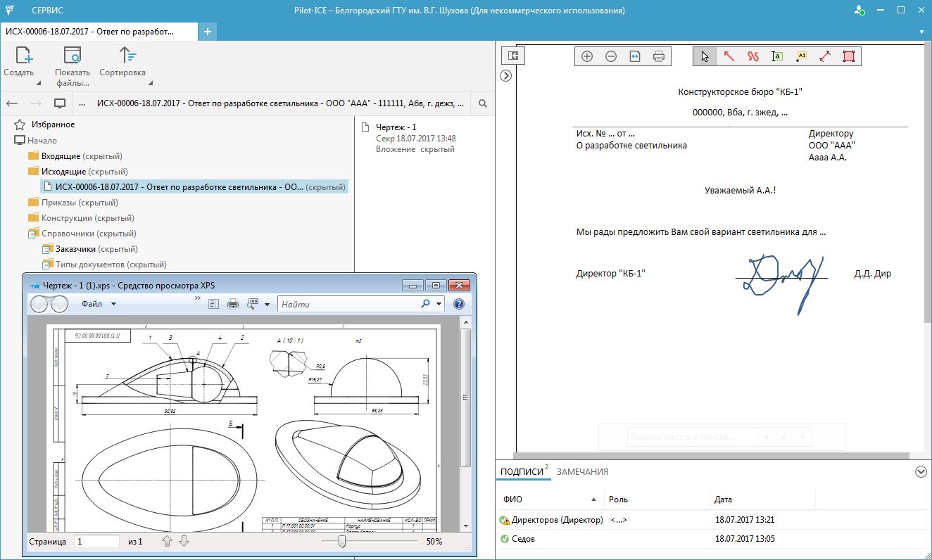This screenshot has height=560, width=932.
Task: Click the Pilot-ICE application logo icon
Action: coord(10,11)
